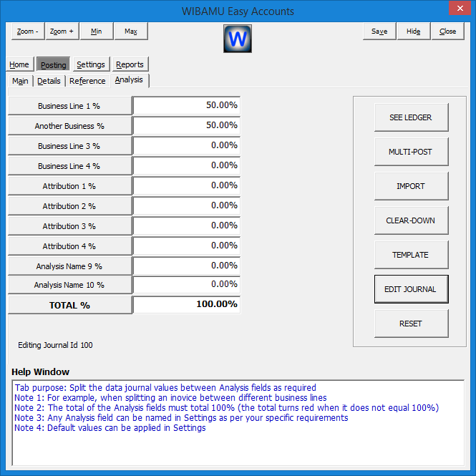476x476 pixels.
Task: Edit the Business Line 3 % field
Action: (186, 145)
